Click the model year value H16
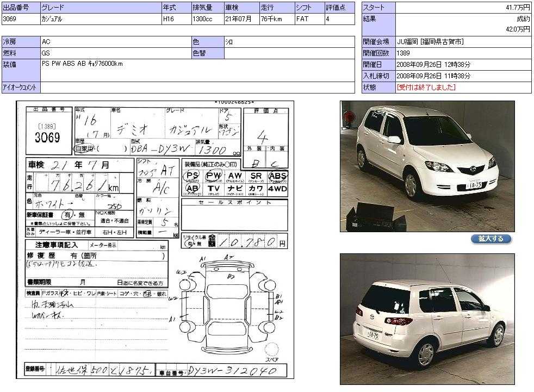Image resolution: width=534 pixels, height=392 pixels. tap(168, 19)
